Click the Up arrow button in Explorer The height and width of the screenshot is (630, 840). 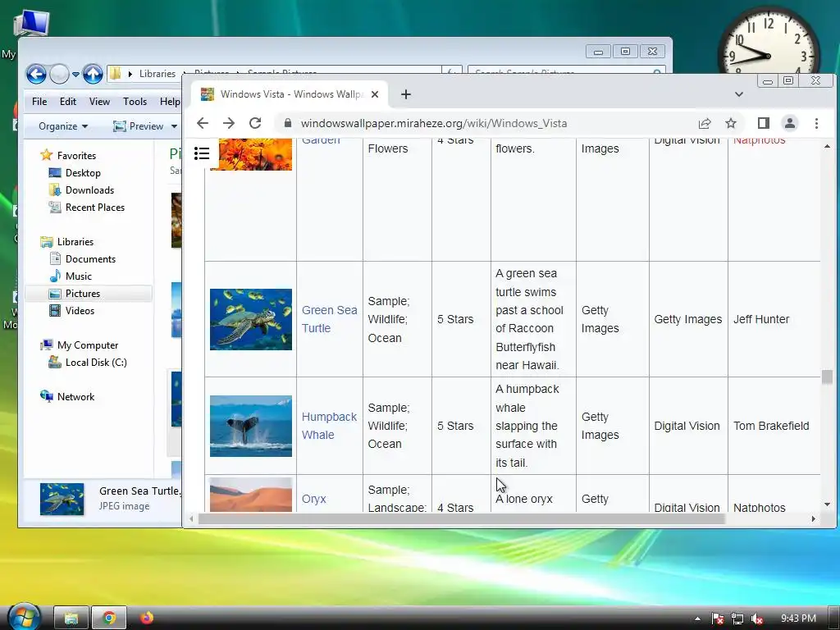pos(93,74)
